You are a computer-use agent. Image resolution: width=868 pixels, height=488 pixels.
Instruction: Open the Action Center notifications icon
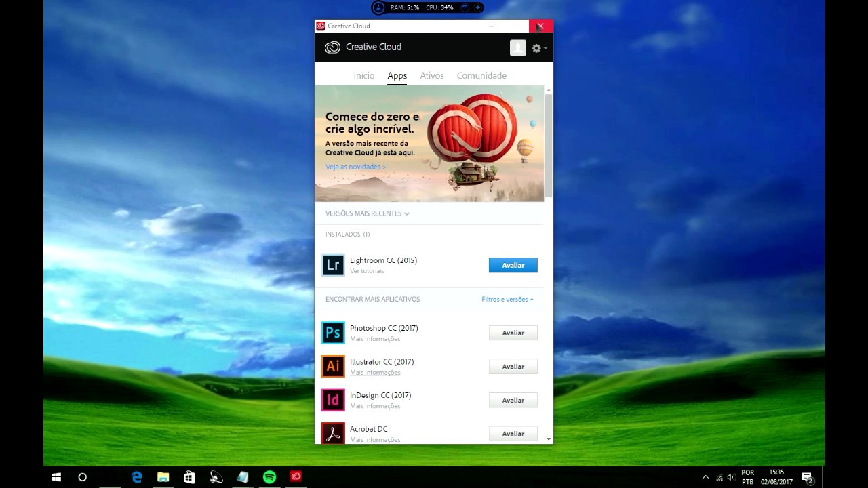[807, 478]
